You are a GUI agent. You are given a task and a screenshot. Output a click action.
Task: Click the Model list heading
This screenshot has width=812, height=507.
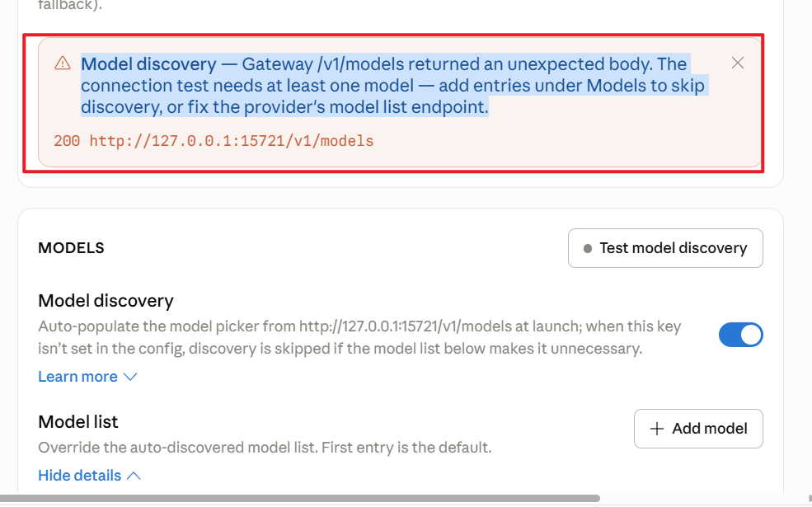78,421
